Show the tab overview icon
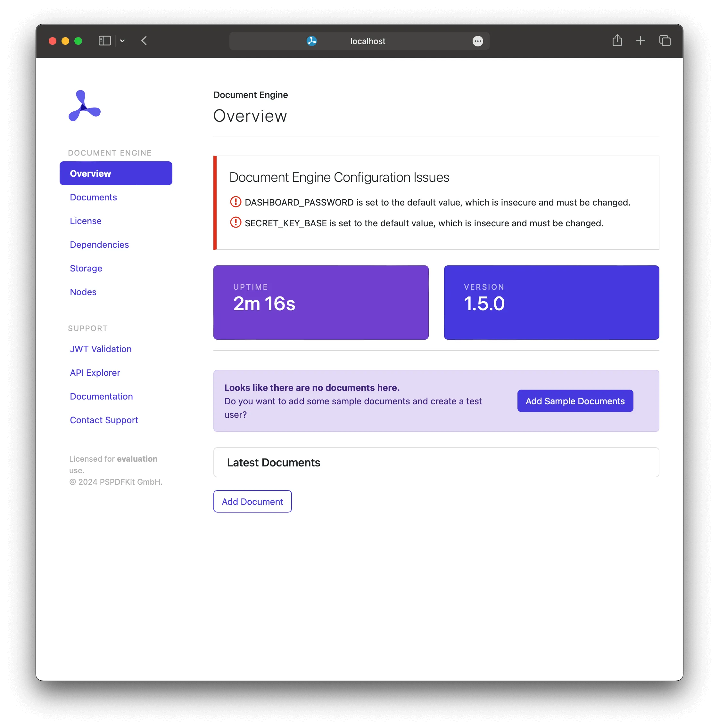 665,41
